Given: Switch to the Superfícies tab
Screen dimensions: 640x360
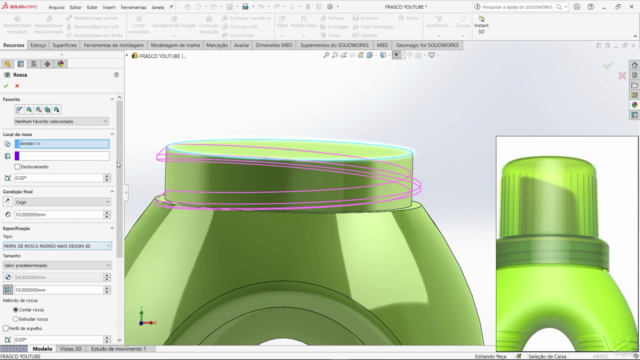Looking at the screenshot, I should coord(64,45).
